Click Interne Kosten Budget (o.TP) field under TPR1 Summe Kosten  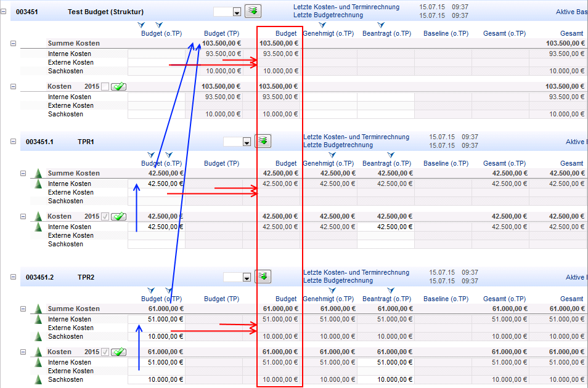point(157,184)
